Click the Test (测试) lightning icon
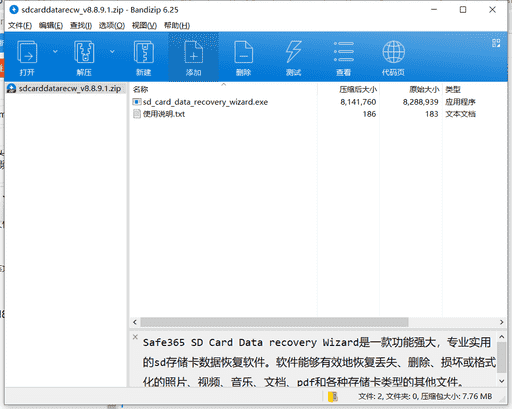The height and width of the screenshot is (409, 512). (x=293, y=52)
